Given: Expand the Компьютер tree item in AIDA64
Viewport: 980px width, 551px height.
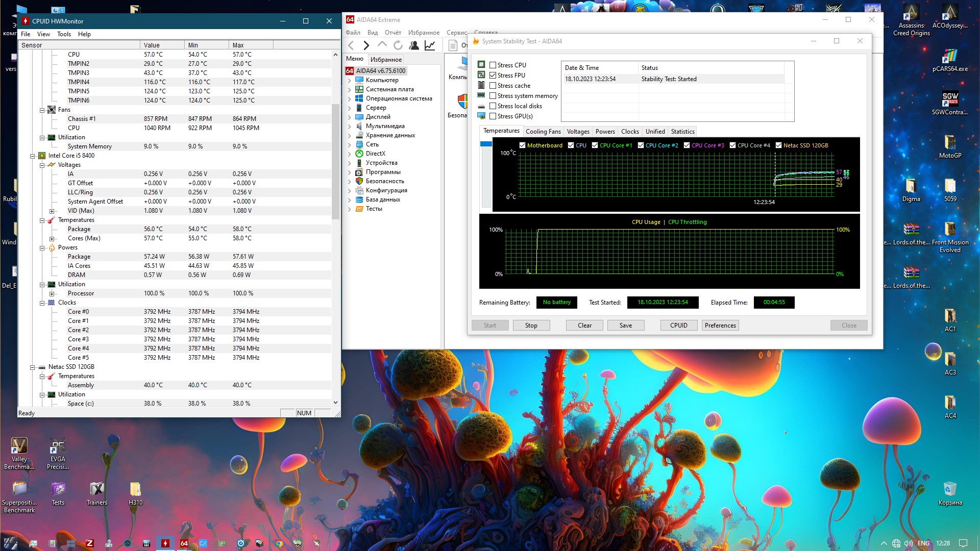Looking at the screenshot, I should point(350,80).
